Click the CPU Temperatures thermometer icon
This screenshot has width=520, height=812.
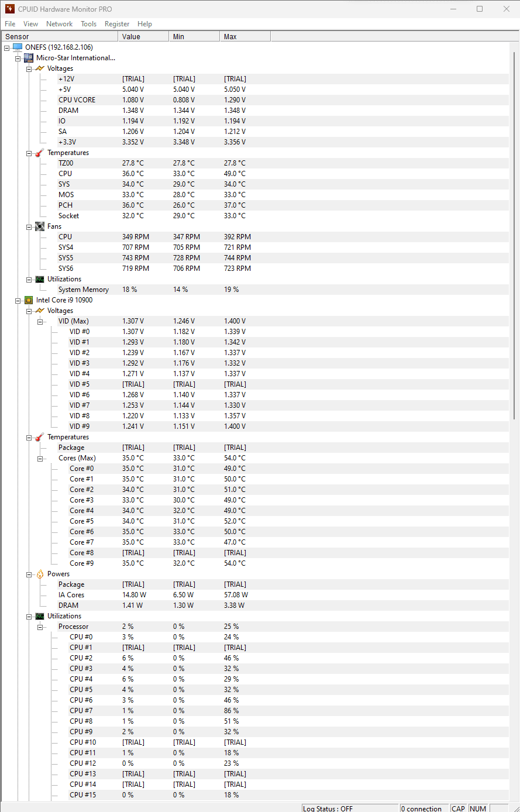point(40,437)
